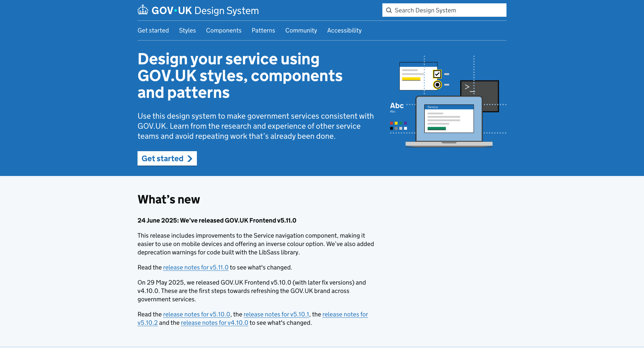This screenshot has width=644, height=362.
Task: Open the Components section
Action: pos(224,31)
